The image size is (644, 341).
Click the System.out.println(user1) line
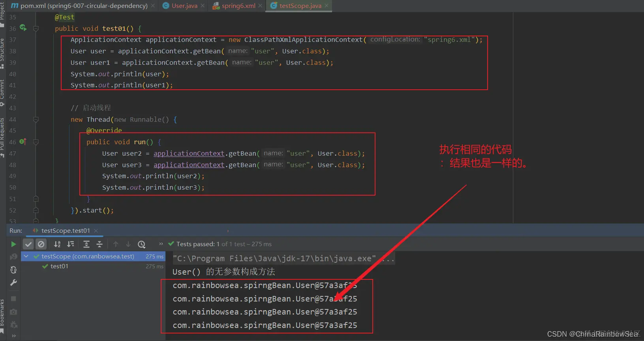pos(122,85)
